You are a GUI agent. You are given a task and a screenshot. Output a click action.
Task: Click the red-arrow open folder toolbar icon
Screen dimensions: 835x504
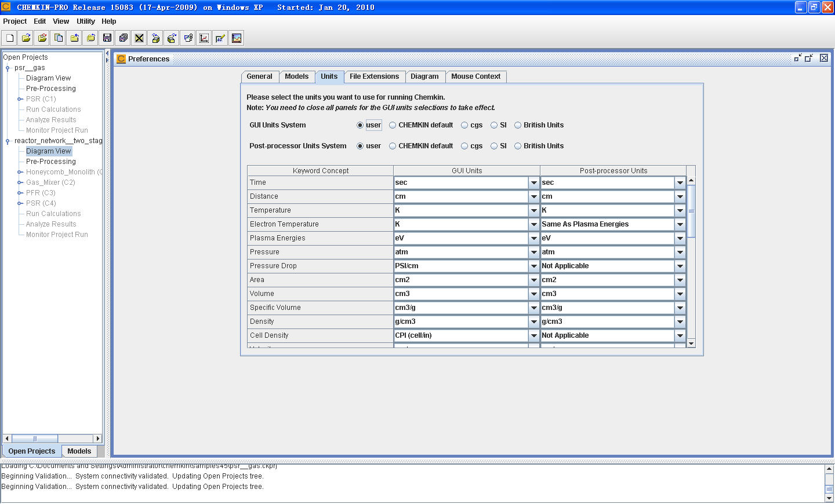[42, 38]
